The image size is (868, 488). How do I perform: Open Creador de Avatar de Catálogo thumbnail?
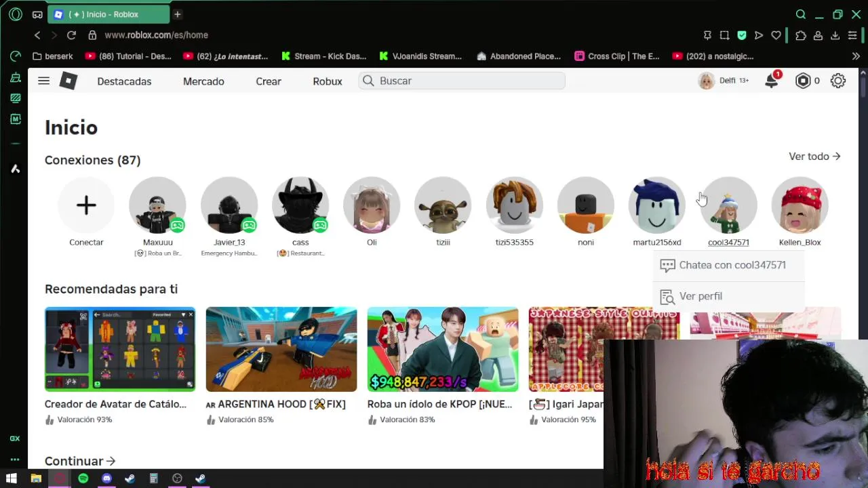coord(120,350)
